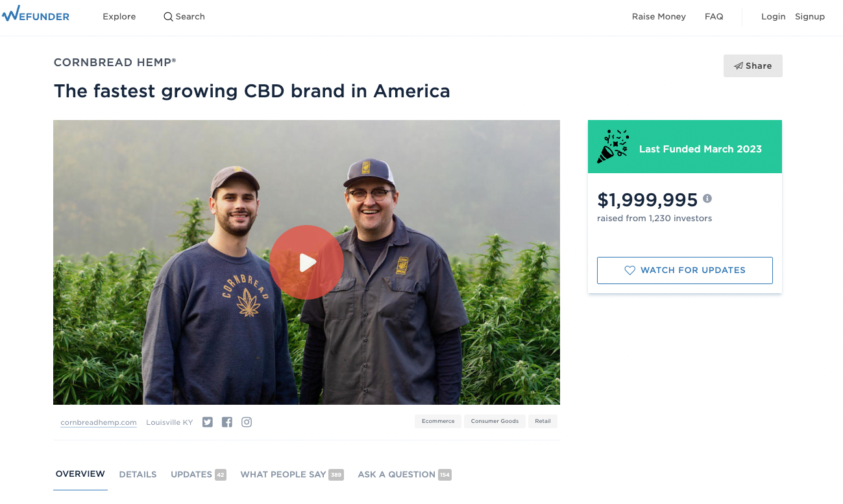Open the Ask a Question tab
843x504 pixels.
pyautogui.click(x=404, y=475)
